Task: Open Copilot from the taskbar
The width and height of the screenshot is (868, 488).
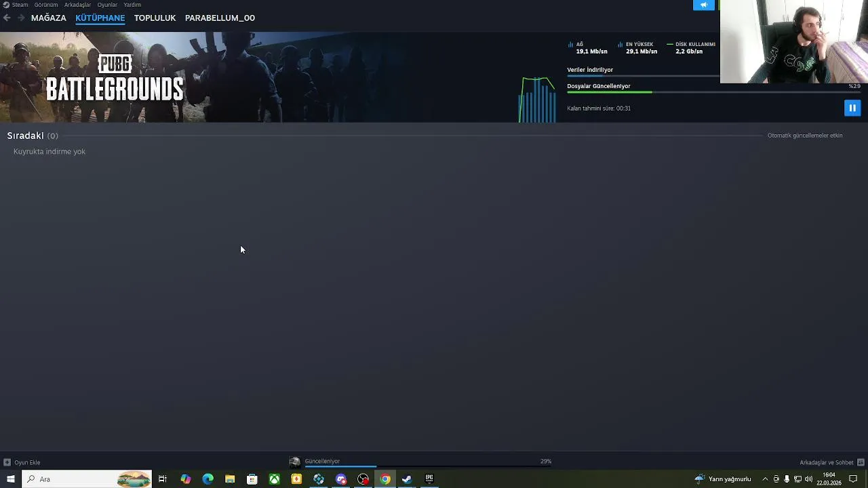Action: click(186, 479)
